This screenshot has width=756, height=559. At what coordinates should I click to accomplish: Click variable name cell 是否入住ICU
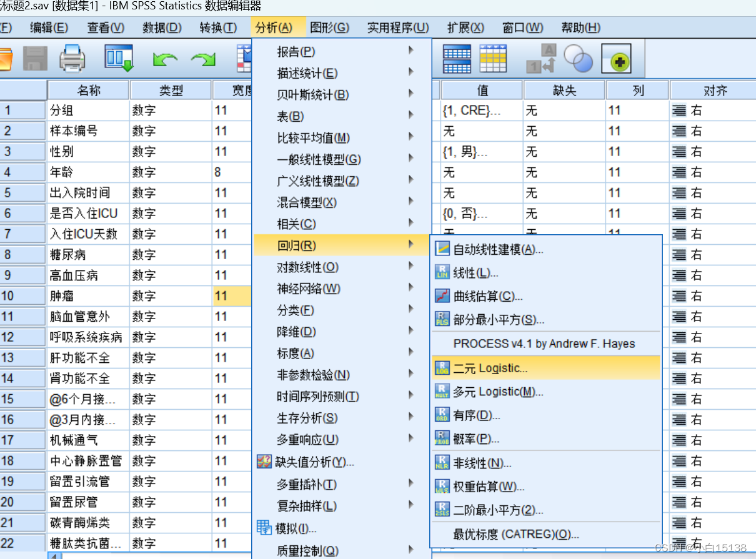pyautogui.click(x=88, y=214)
